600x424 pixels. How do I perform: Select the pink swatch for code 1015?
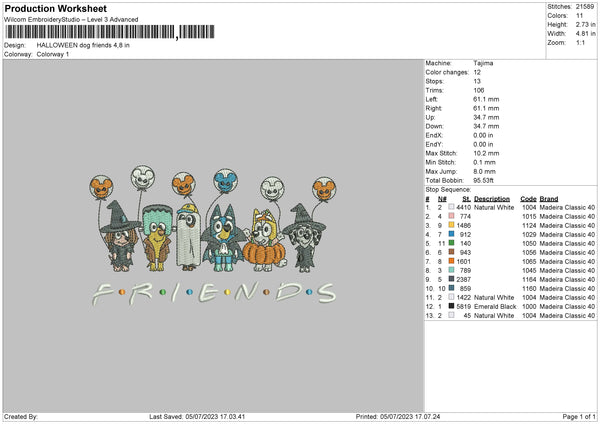pyautogui.click(x=452, y=216)
